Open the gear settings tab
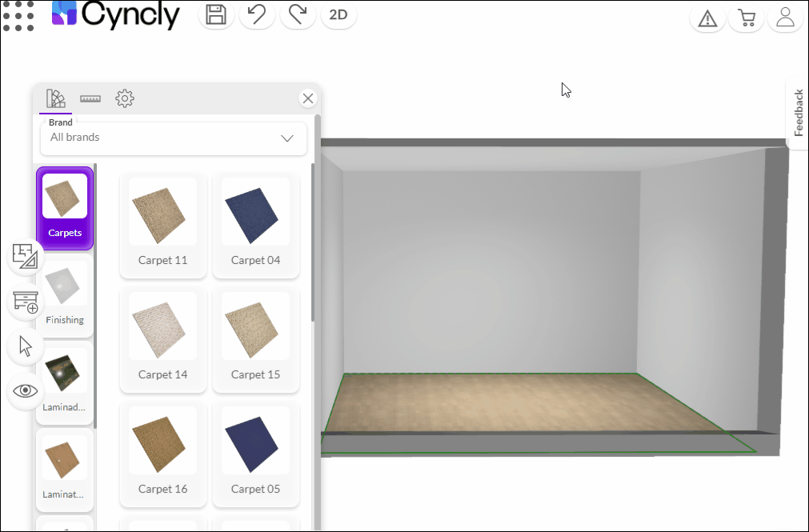This screenshot has height=532, width=809. click(125, 98)
